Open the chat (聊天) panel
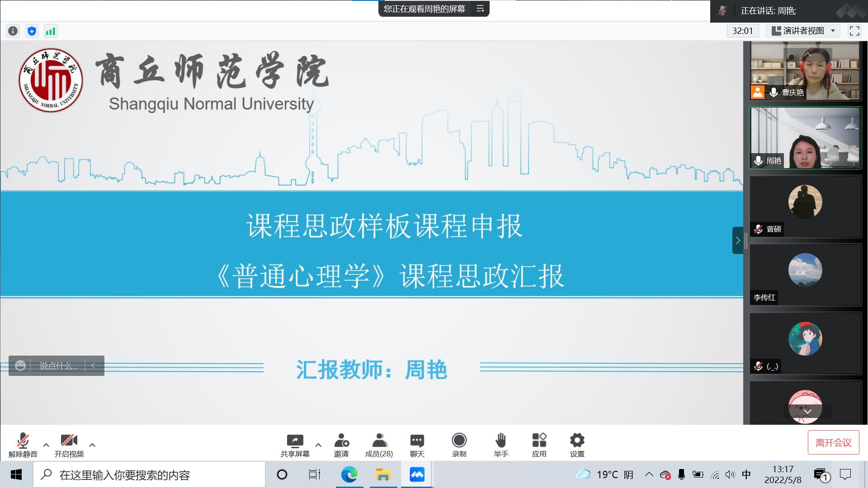868x488 pixels. point(417,445)
